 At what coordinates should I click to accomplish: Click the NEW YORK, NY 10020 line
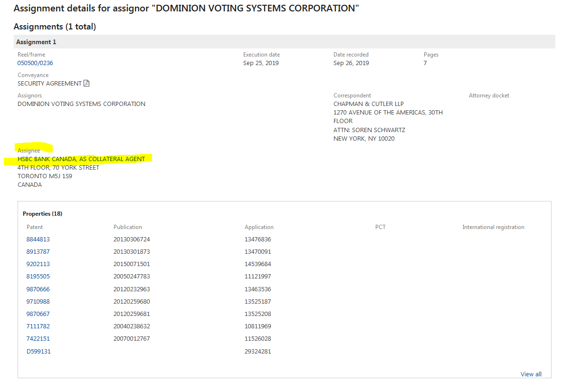tap(364, 139)
